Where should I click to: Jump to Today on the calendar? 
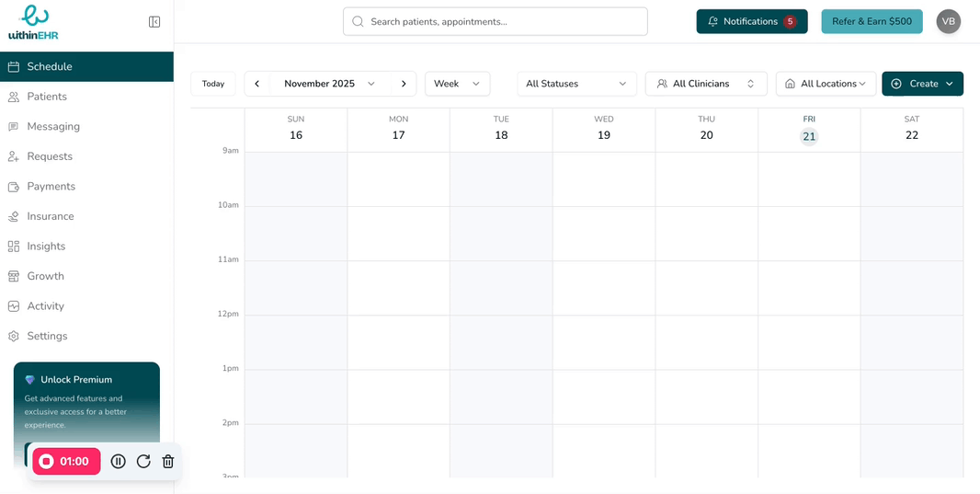[213, 84]
